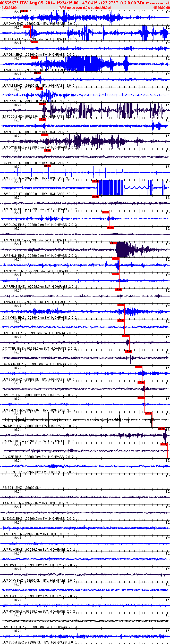Select the red pick flag on CN.PNT trace
Viewport: 170px width, 644px height.
click(x=161, y=429)
